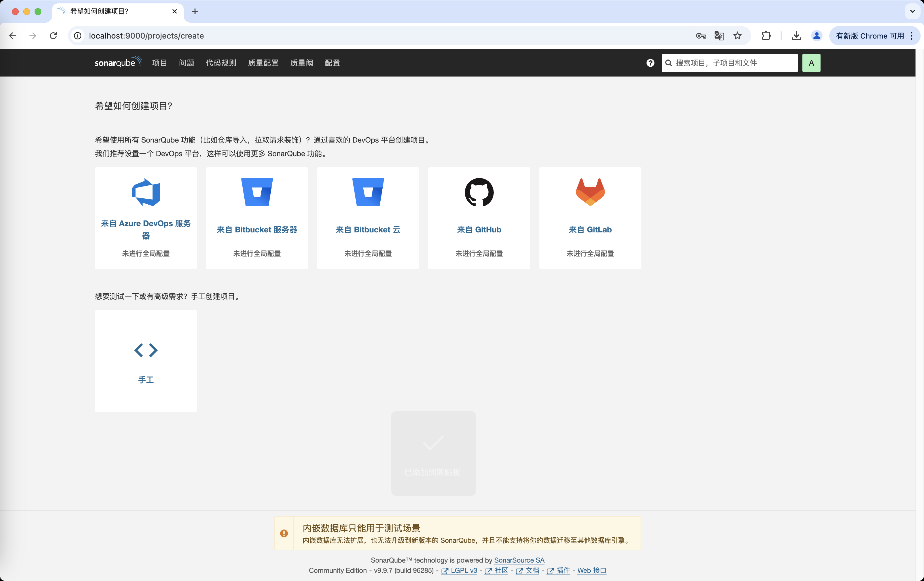
Task: Select 来自 Bitbucket 云 option
Action: pyautogui.click(x=368, y=218)
